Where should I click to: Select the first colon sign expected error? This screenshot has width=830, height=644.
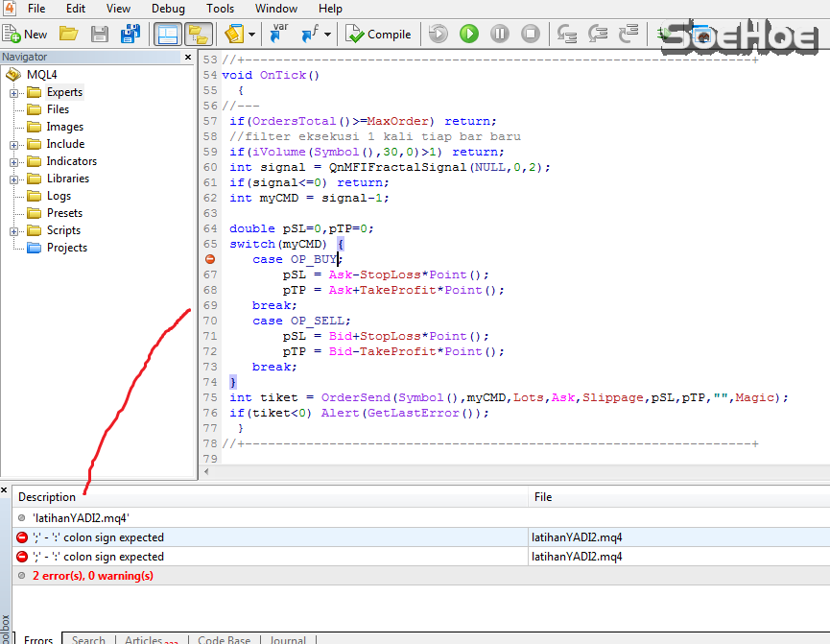coord(98,537)
